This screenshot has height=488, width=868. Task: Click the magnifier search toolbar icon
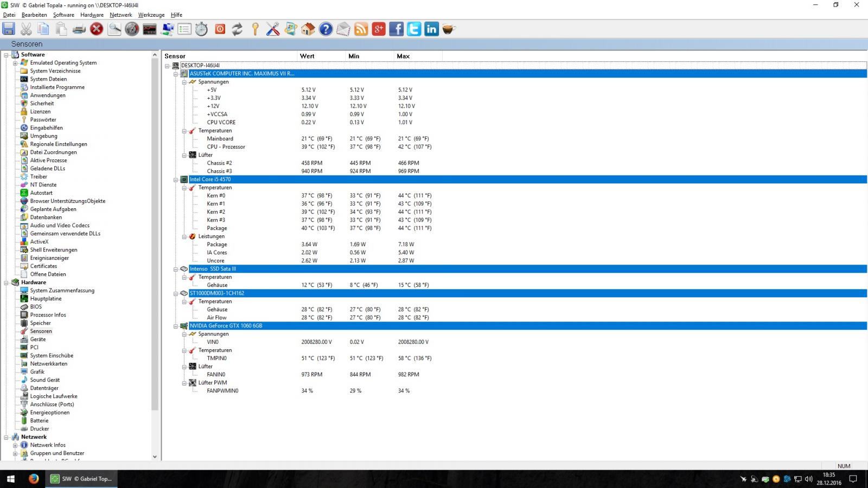[114, 29]
